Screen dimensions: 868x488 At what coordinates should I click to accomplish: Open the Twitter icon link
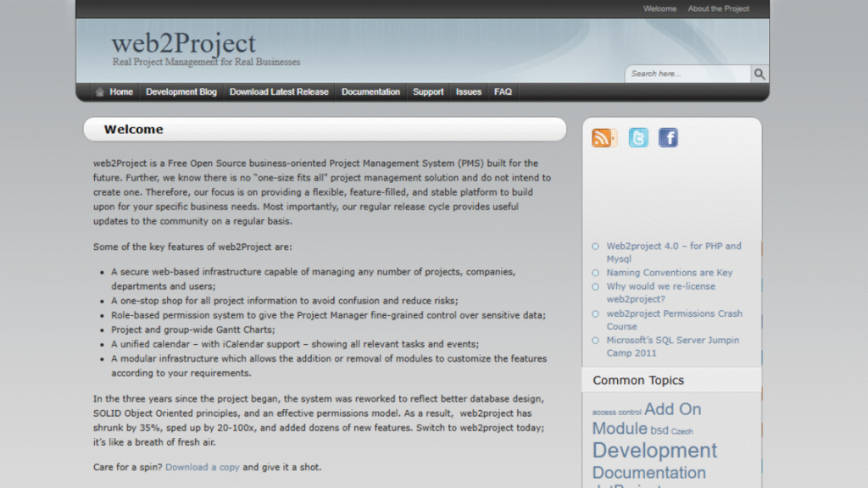click(x=638, y=138)
